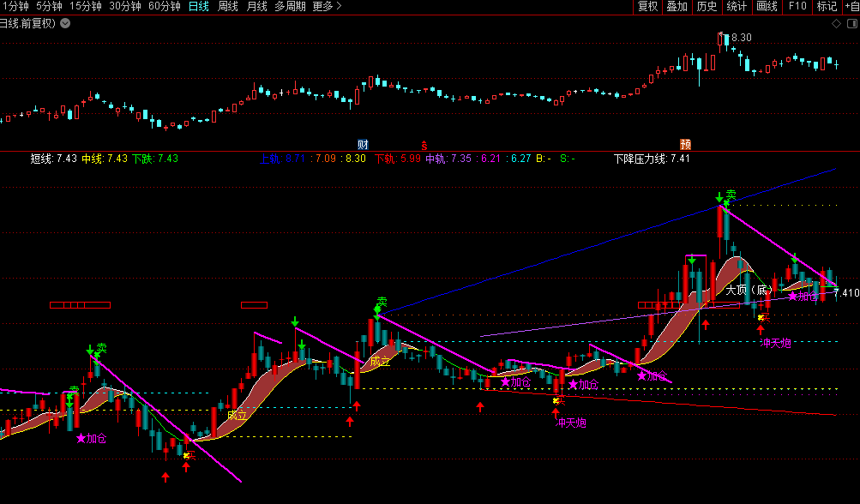Viewport: 860px width, 504px height.
Task: Open the F10 company info button
Action: 797,7
